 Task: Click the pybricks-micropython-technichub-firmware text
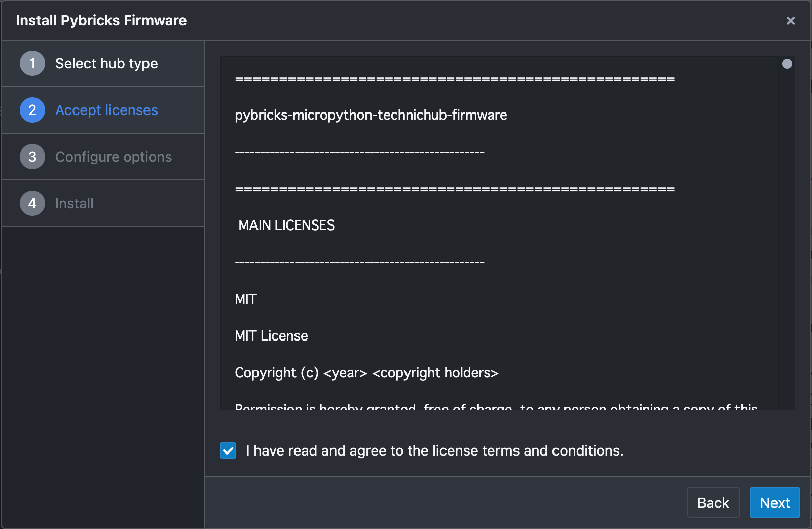point(371,115)
